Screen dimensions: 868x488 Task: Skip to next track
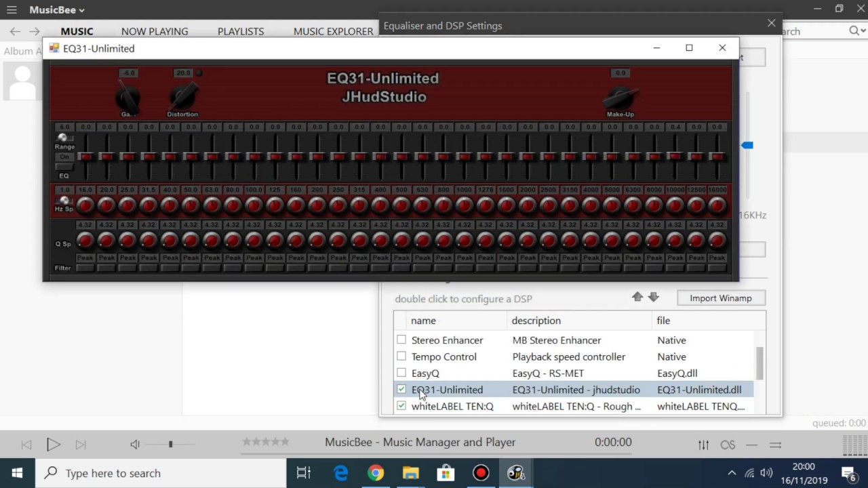tap(80, 445)
